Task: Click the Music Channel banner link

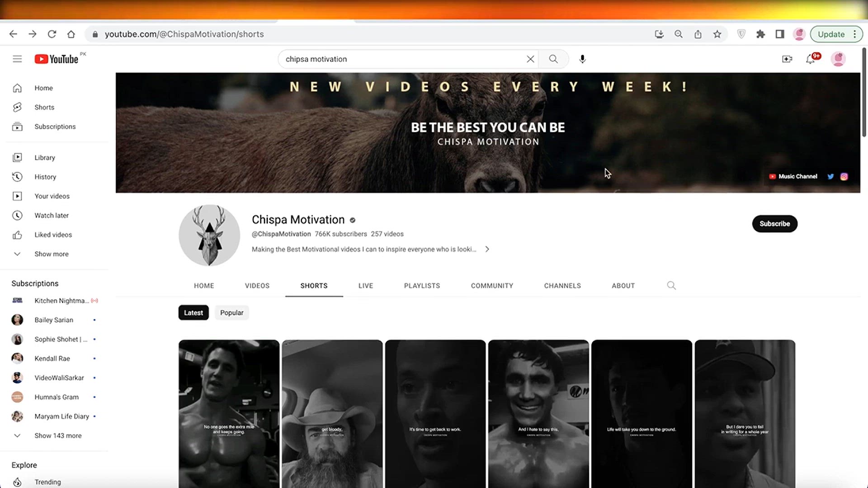Action: pos(793,176)
